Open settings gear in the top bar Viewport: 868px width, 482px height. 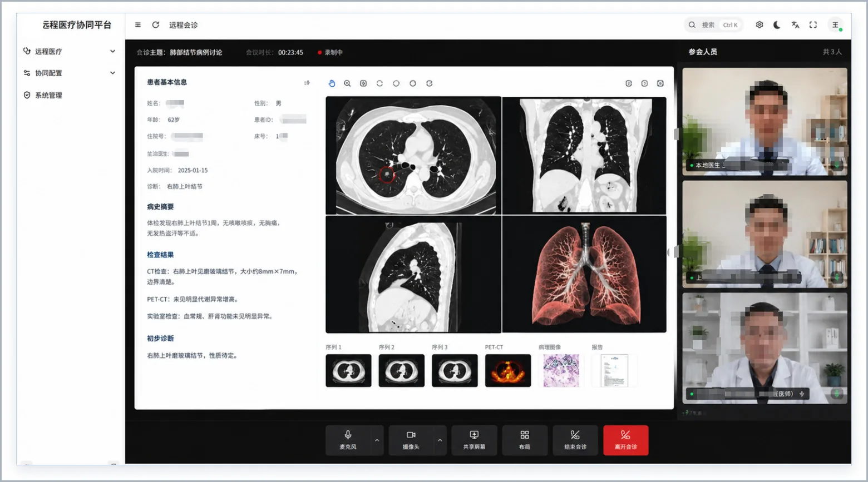[x=759, y=25]
